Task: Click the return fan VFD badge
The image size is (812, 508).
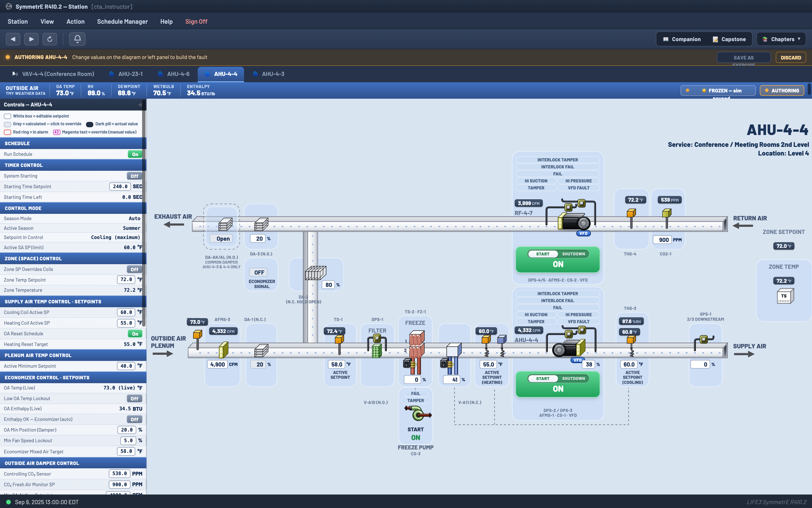Action: coord(583,233)
